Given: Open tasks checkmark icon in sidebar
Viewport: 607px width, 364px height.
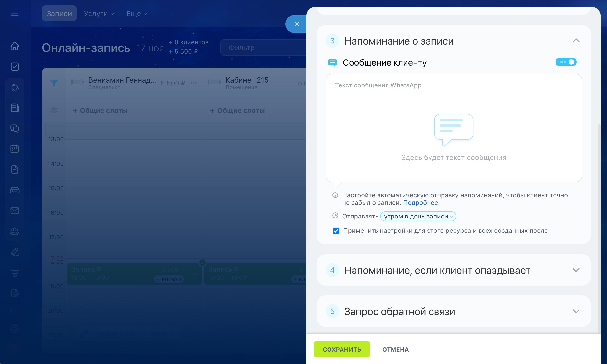Looking at the screenshot, I should point(15,67).
